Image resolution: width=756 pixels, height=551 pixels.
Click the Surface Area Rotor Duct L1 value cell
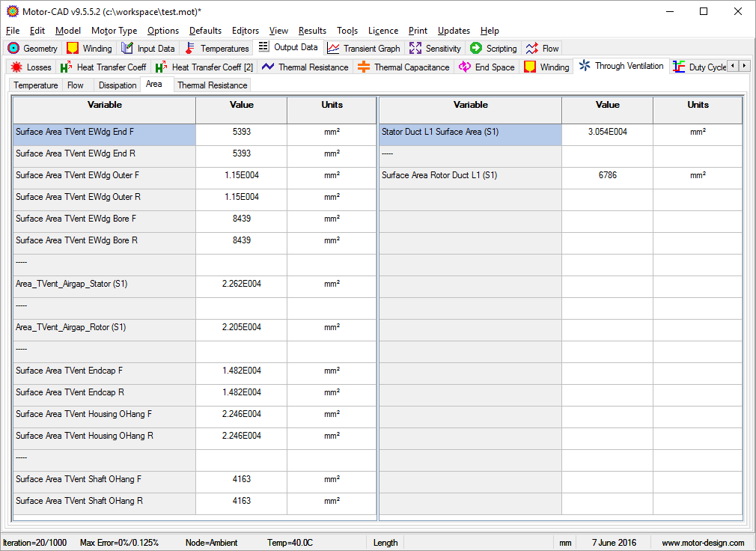pyautogui.click(x=607, y=175)
